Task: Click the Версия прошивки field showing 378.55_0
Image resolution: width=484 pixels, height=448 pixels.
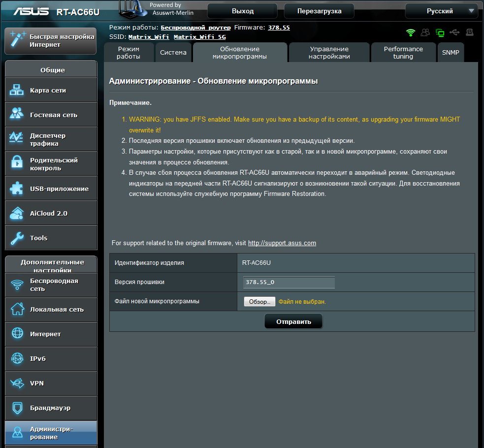Action: [x=289, y=282]
